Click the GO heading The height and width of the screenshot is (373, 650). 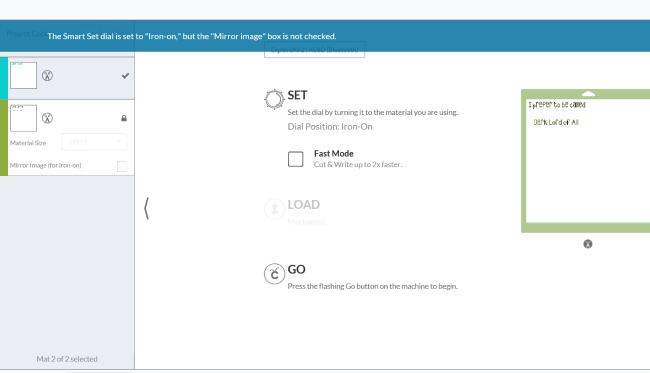(296, 269)
